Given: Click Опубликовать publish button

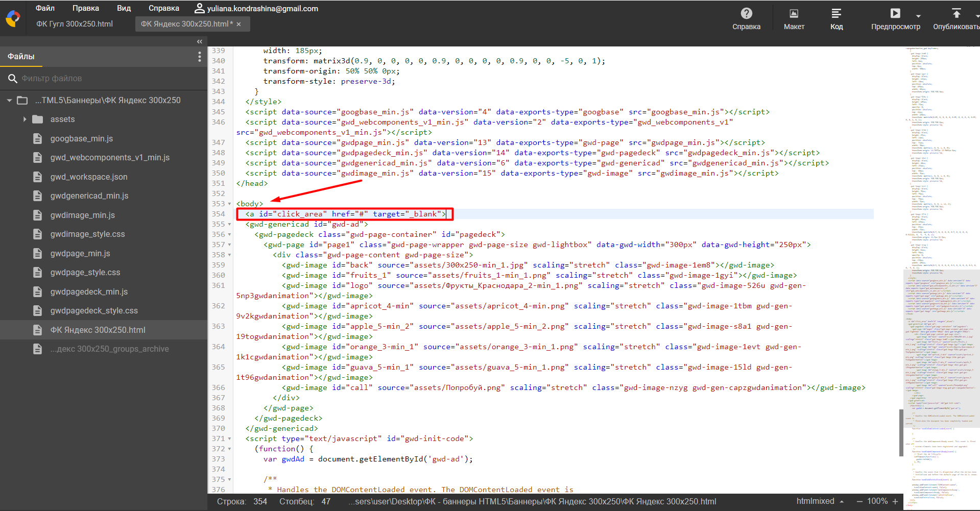Looking at the screenshot, I should tap(957, 18).
